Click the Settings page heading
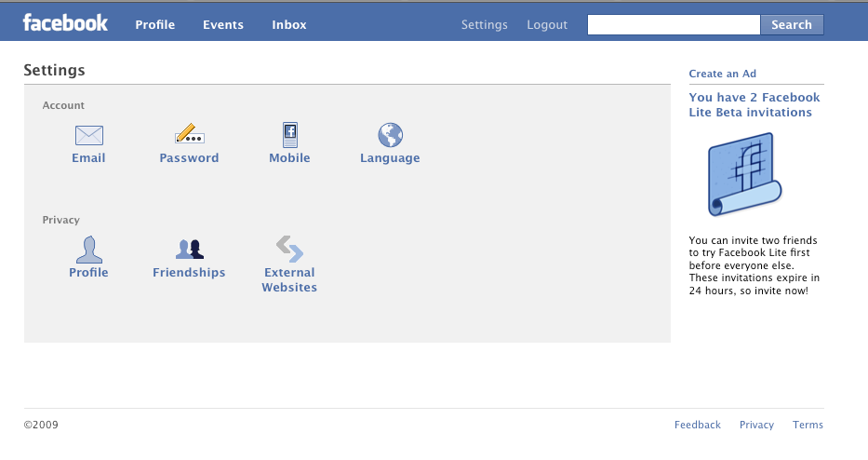Viewport: 868px width, 460px height. 54,71
